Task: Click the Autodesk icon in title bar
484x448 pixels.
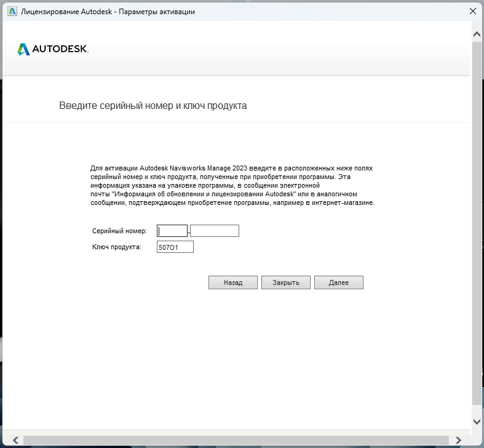Action: coord(12,12)
